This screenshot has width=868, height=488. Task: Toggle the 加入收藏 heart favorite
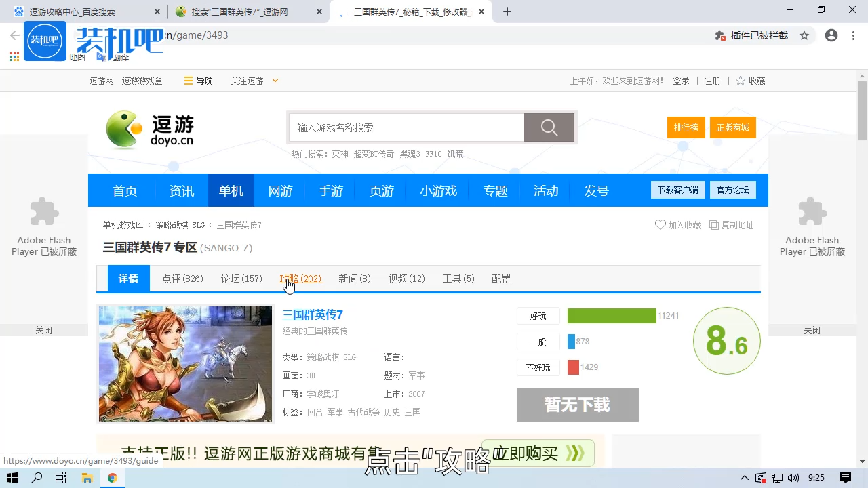(660, 224)
